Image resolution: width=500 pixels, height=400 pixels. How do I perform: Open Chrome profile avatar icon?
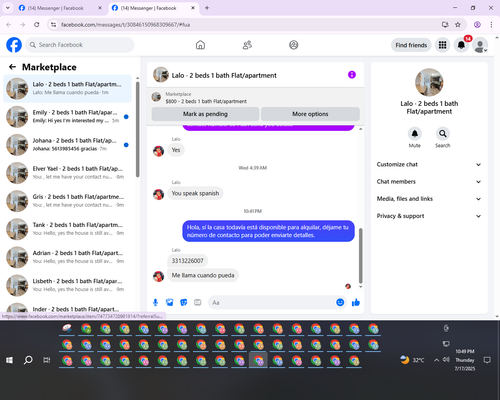pos(477,25)
